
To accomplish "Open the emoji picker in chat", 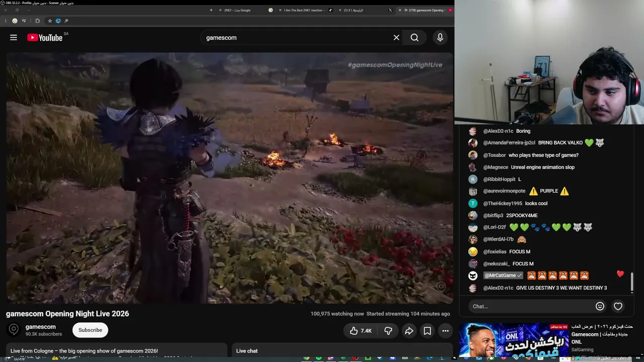I will pos(600,306).
